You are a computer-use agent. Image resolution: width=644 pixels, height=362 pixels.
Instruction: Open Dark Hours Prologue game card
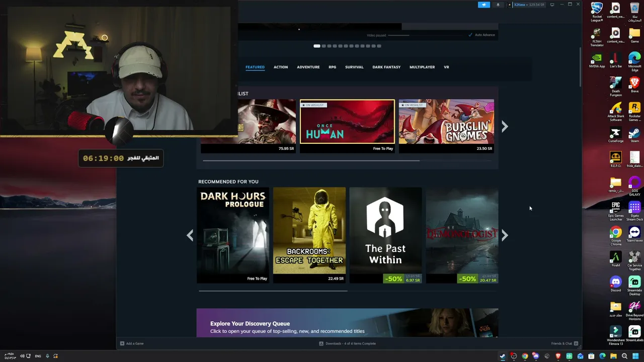233,235
